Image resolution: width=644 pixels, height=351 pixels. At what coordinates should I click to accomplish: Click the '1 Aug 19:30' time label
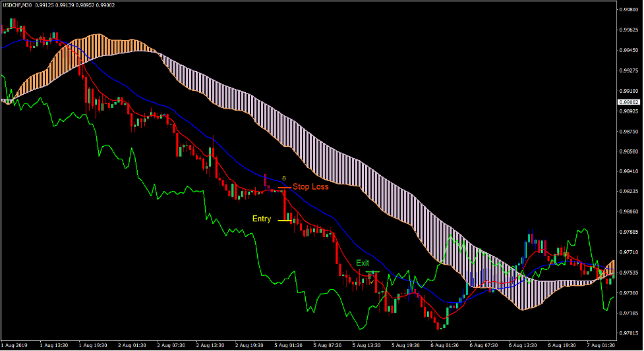(x=93, y=345)
